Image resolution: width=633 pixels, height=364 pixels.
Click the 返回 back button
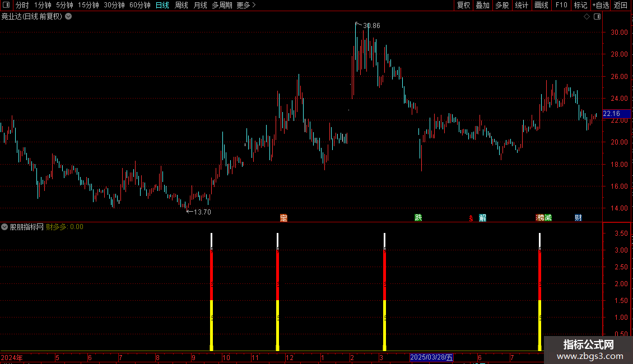point(621,5)
